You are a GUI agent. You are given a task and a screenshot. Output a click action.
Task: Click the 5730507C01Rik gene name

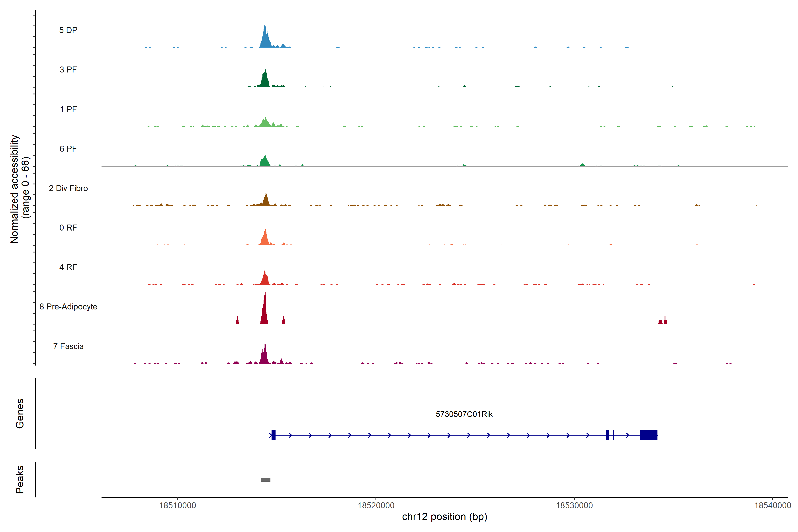pyautogui.click(x=464, y=414)
